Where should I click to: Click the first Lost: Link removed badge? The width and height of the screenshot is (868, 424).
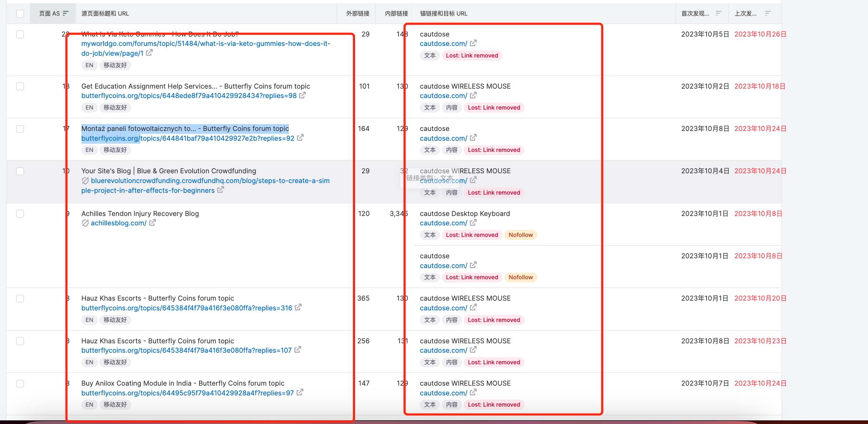(x=472, y=55)
